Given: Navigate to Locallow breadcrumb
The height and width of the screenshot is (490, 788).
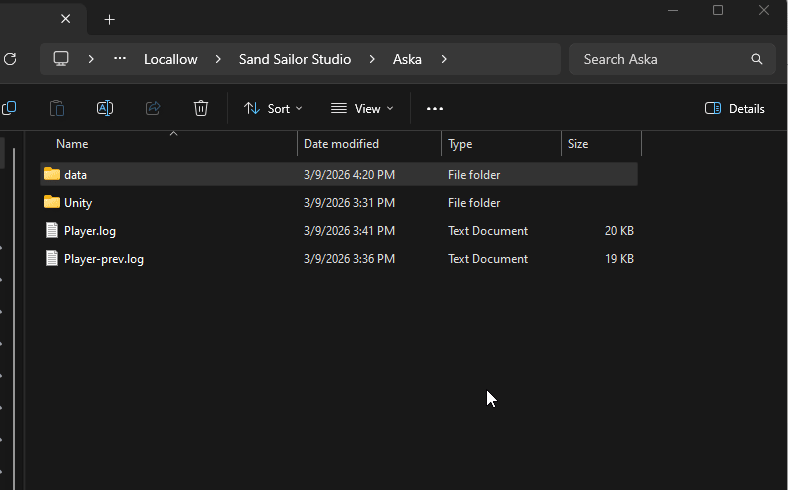Looking at the screenshot, I should click(171, 59).
